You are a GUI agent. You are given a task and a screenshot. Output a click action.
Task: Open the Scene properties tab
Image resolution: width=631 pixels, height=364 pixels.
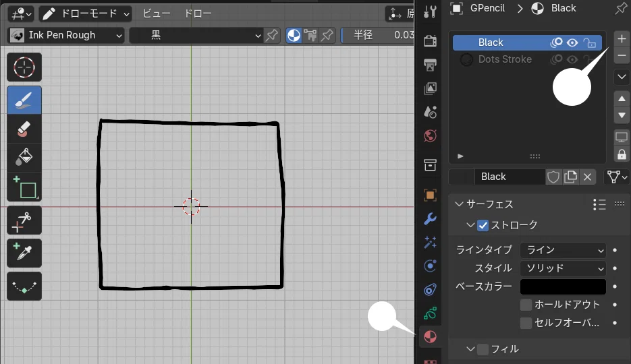pos(430,112)
